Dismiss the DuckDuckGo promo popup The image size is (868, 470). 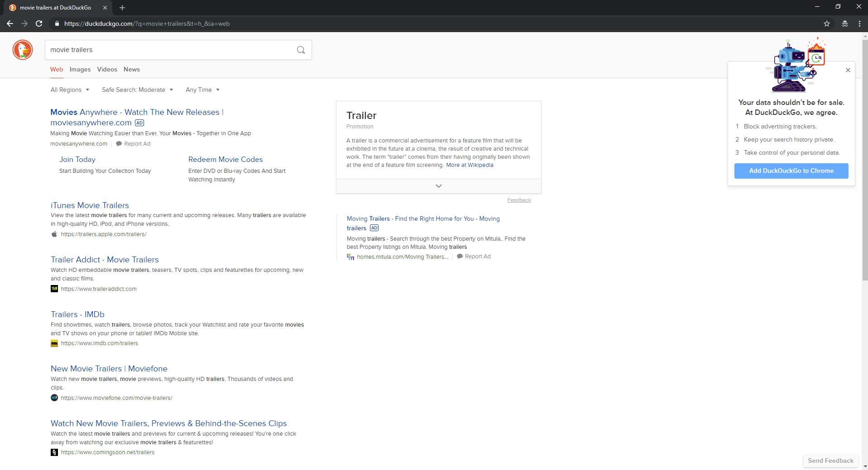point(848,70)
